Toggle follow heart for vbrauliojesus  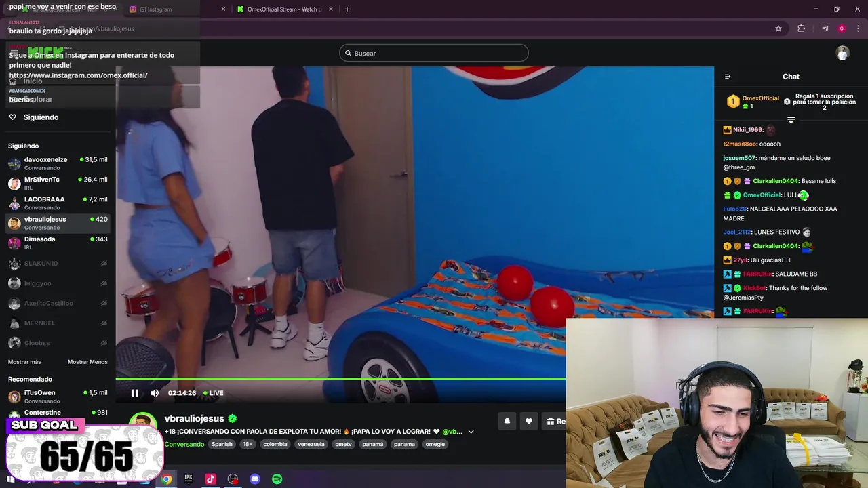coord(529,421)
